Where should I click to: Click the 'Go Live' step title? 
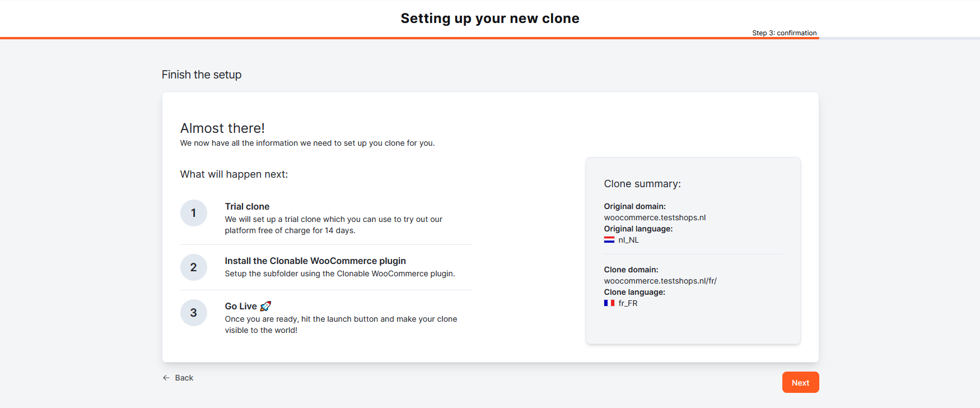pyautogui.click(x=241, y=306)
